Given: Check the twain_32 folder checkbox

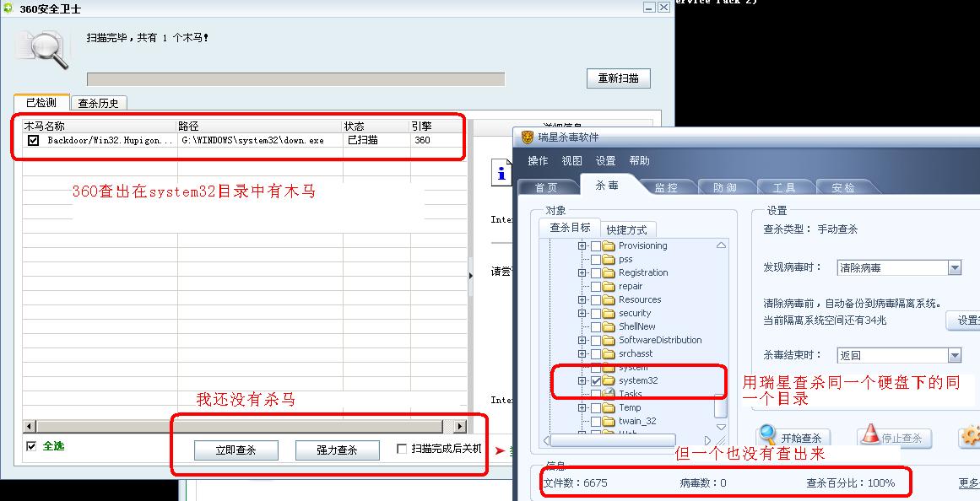Looking at the screenshot, I should 596,421.
